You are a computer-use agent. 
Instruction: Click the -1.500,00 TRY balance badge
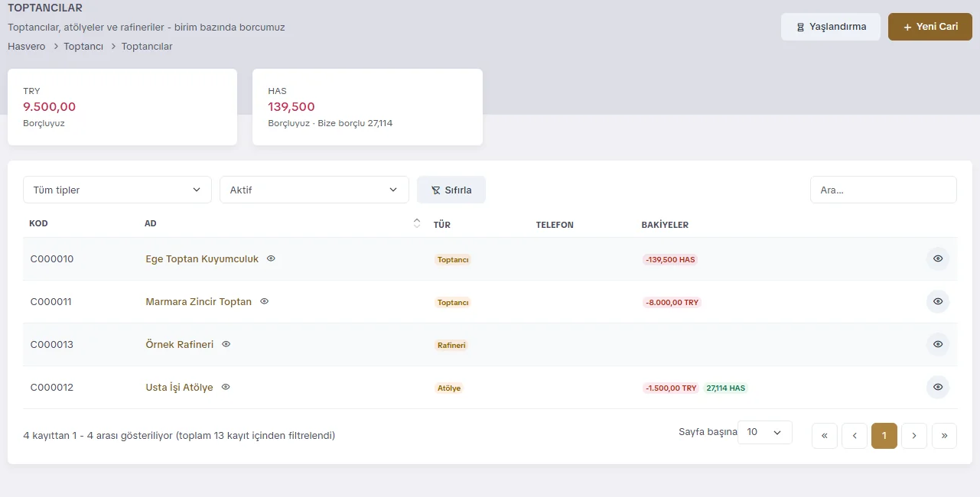671,388
